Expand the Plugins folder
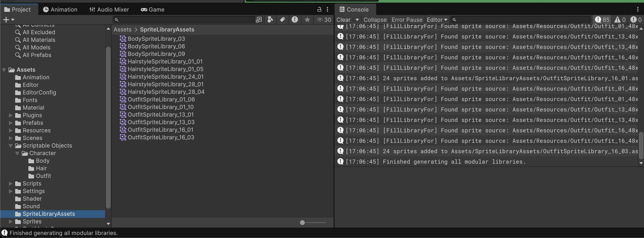 coord(11,115)
